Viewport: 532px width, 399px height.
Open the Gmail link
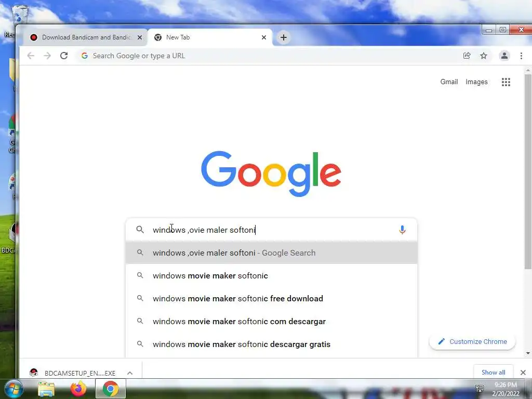[x=449, y=82]
